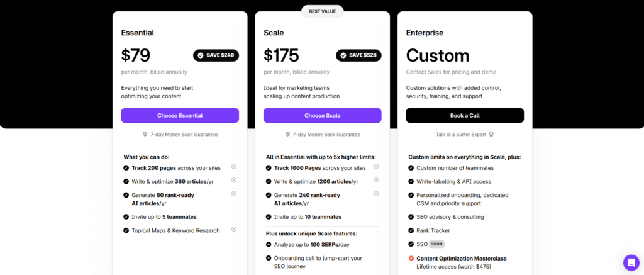Screen dimensions: 644x275
Task: Click the Choose Scale button
Action: 323,116
